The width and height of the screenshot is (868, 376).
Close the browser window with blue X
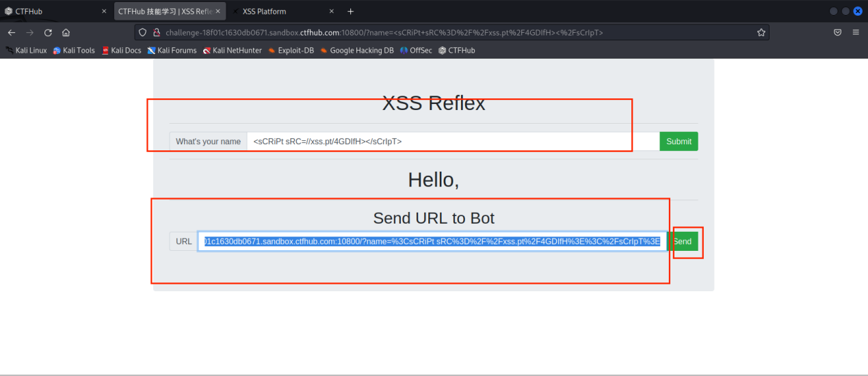pos(858,11)
